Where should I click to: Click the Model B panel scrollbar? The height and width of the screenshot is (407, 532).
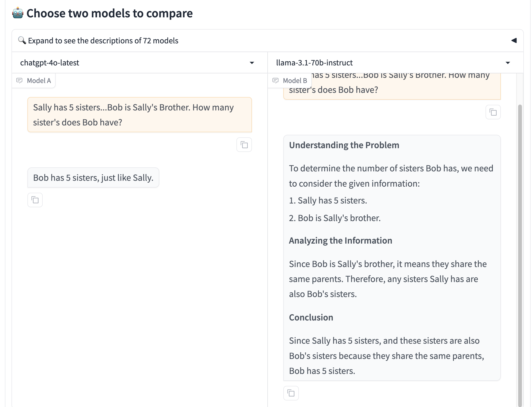coord(519,254)
